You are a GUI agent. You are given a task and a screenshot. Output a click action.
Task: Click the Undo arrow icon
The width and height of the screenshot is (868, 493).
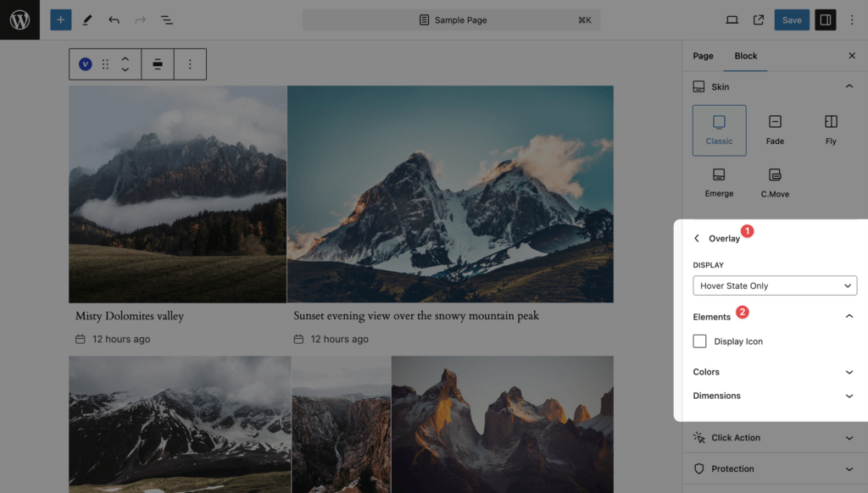click(x=114, y=19)
